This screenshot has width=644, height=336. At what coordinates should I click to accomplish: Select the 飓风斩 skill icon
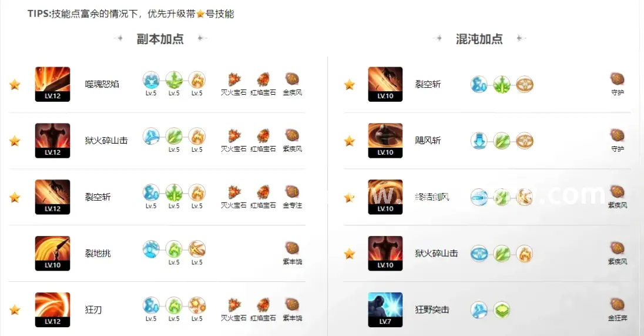coord(385,141)
